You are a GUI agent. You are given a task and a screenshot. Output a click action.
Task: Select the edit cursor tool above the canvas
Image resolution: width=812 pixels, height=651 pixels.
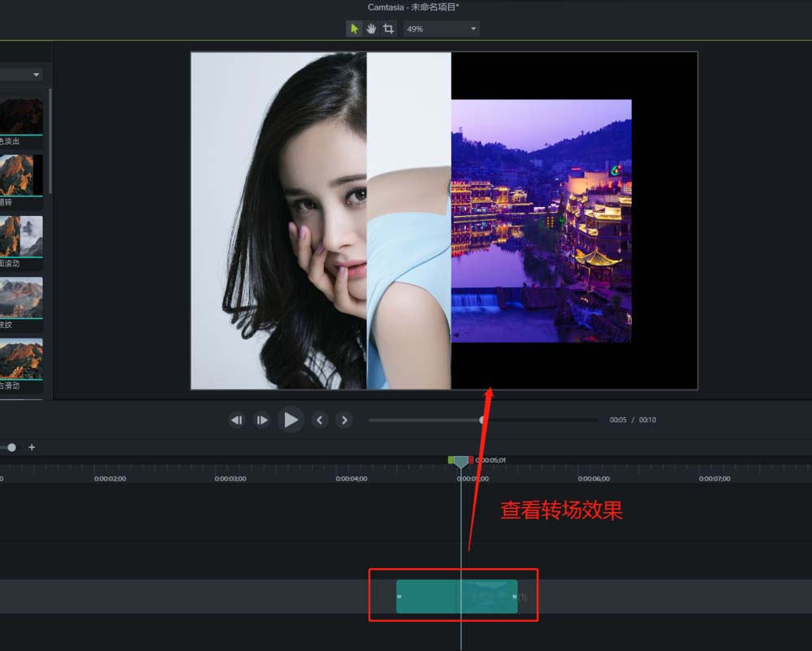pyautogui.click(x=354, y=28)
